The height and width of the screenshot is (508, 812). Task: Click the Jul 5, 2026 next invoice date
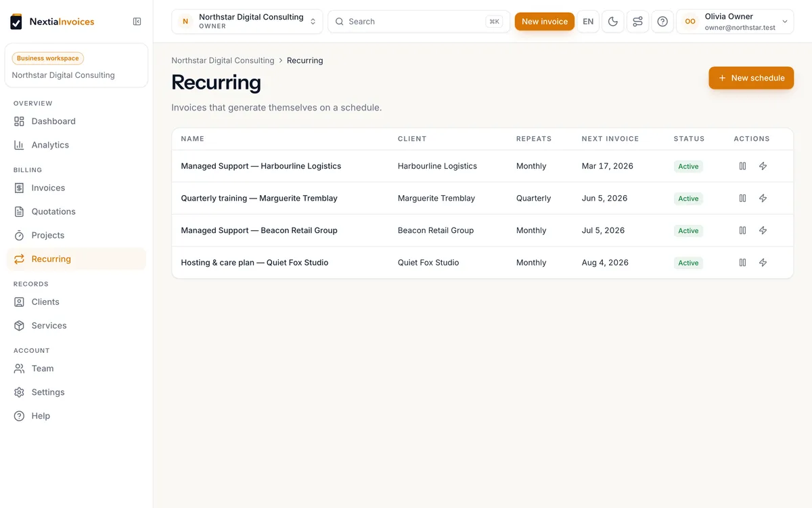tap(603, 230)
